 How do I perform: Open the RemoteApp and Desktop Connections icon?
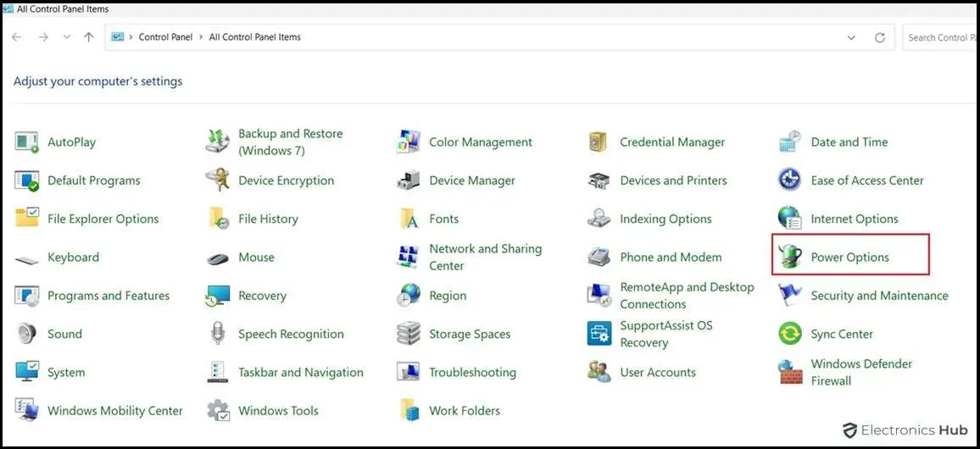pos(599,296)
